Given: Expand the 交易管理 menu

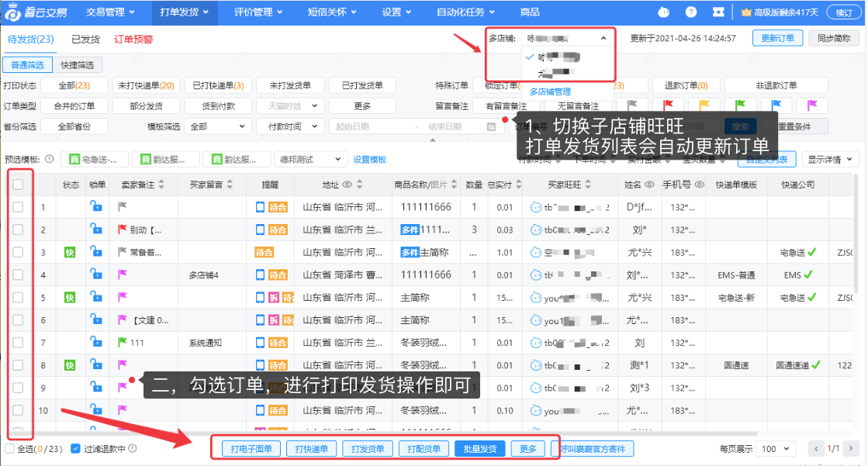Looking at the screenshot, I should [x=110, y=12].
